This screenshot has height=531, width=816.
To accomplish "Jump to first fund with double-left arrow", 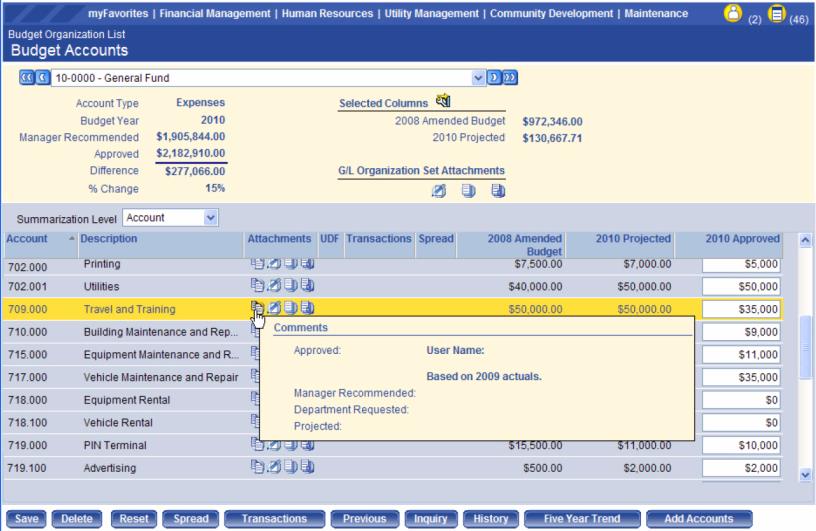I will 26,78.
